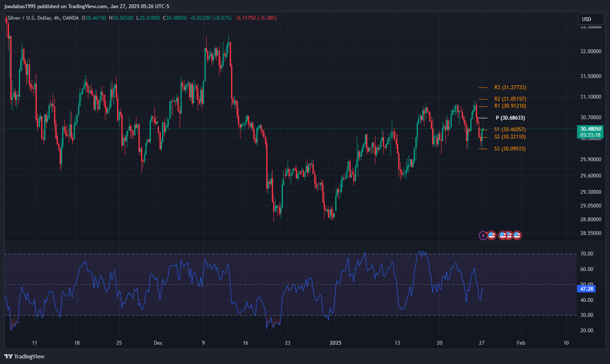The height and width of the screenshot is (364, 610).
Task: Click the Feb label on the time axis
Action: pyautogui.click(x=521, y=343)
